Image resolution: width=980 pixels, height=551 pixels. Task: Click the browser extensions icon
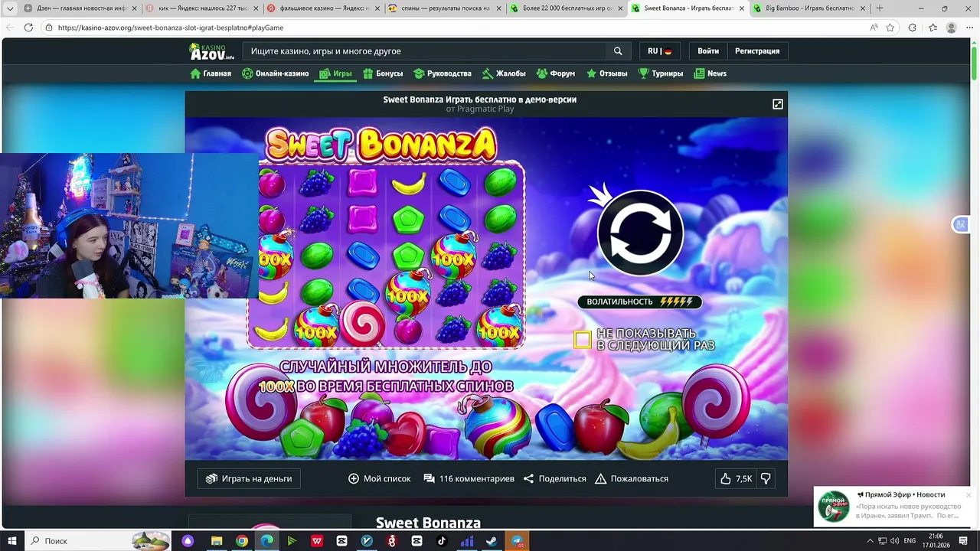pyautogui.click(x=912, y=28)
